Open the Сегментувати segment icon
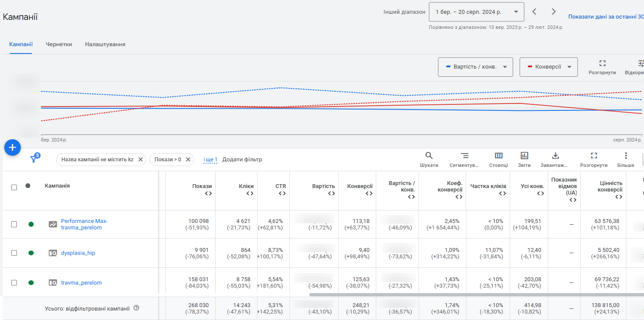 464,156
